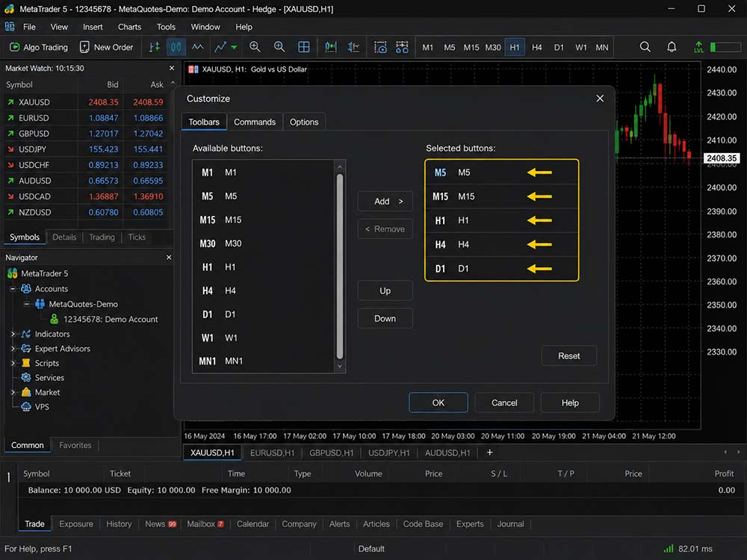Open the indicators list icon
The image size is (747, 560).
tap(220, 47)
